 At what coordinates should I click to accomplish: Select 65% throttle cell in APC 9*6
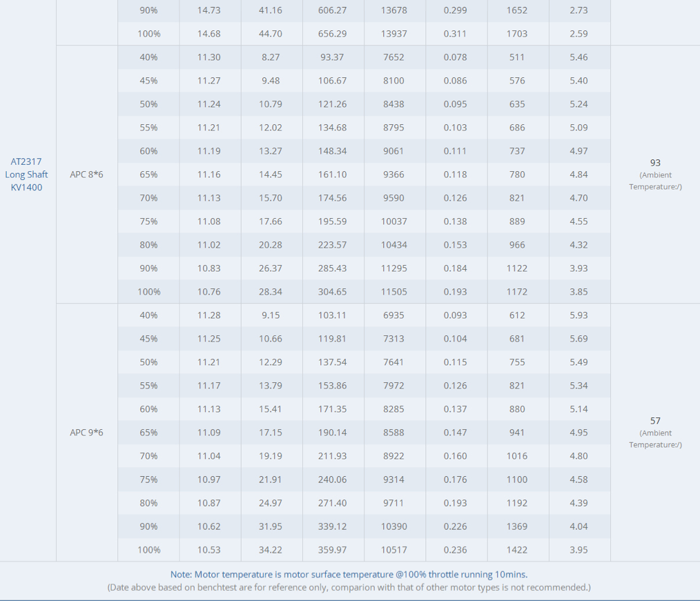148,433
